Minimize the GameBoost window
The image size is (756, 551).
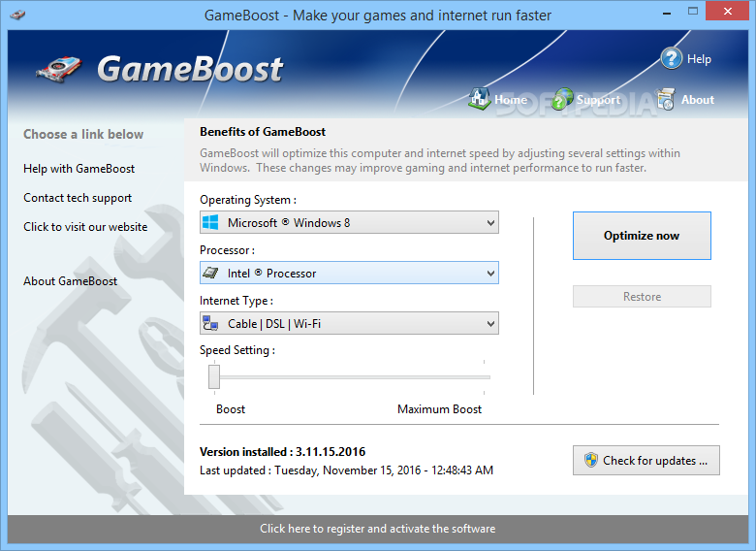coord(667,12)
